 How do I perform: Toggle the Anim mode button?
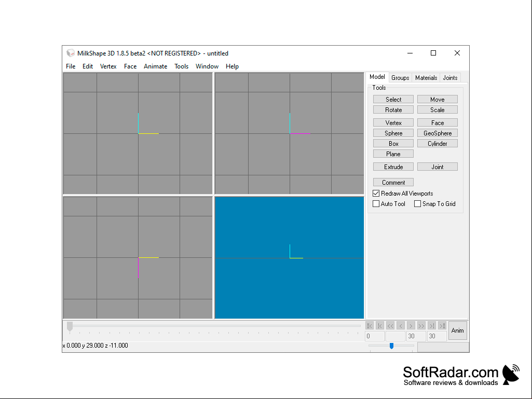pyautogui.click(x=457, y=331)
